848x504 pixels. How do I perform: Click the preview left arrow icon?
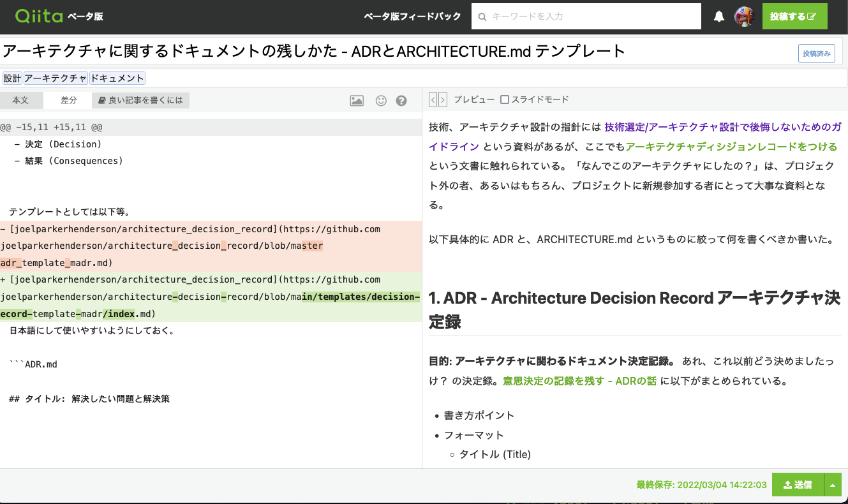pos(433,100)
